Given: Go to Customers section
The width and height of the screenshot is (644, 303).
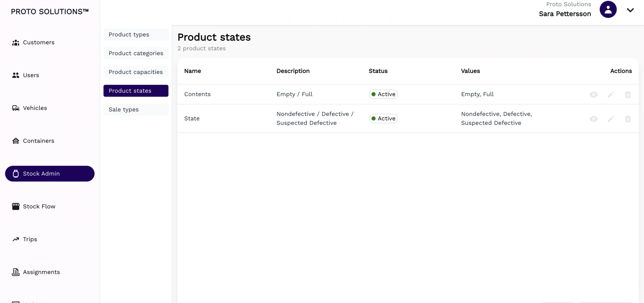Looking at the screenshot, I should (x=50, y=43).
